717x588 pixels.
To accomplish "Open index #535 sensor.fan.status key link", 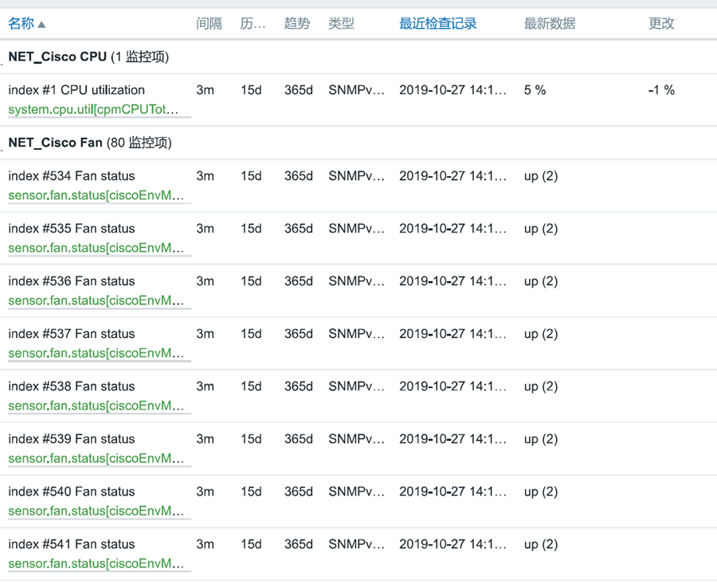I will click(96, 249).
